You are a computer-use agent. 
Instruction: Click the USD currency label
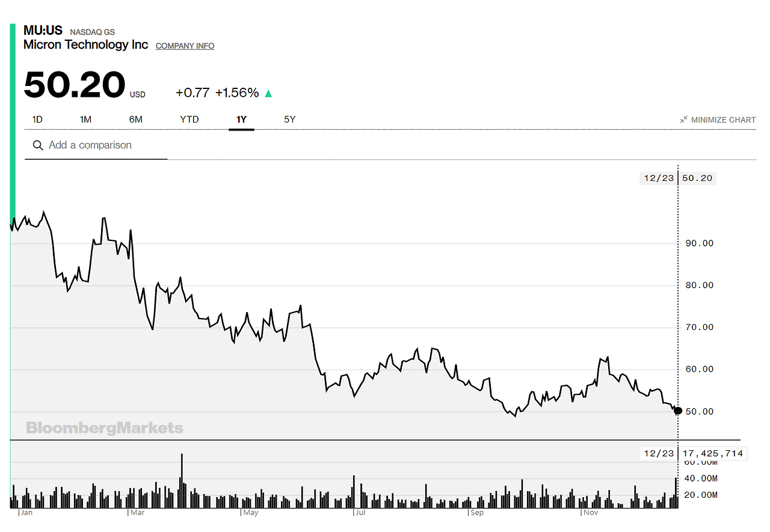coord(138,94)
